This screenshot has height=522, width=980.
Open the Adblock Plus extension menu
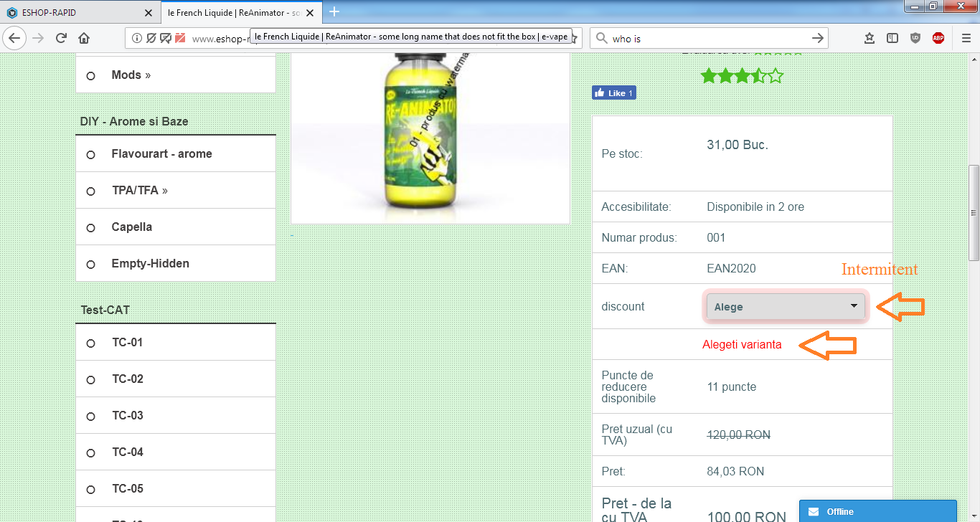[938, 39]
